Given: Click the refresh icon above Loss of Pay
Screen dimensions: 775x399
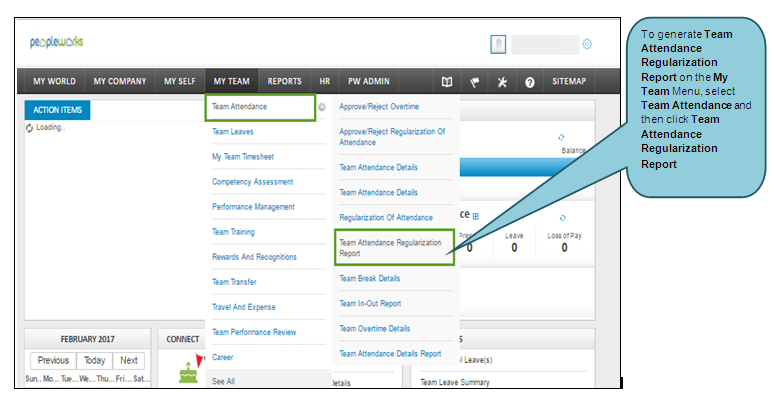Looking at the screenshot, I should 562,218.
